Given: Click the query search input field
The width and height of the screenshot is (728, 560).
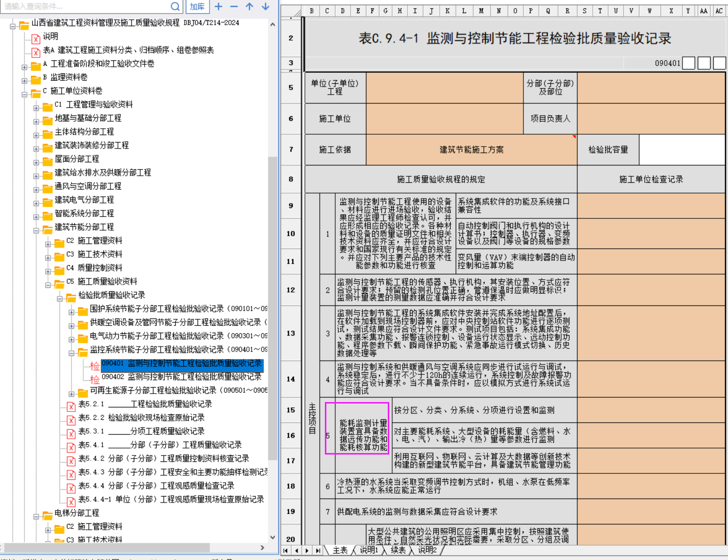Looking at the screenshot, I should 84,6.
